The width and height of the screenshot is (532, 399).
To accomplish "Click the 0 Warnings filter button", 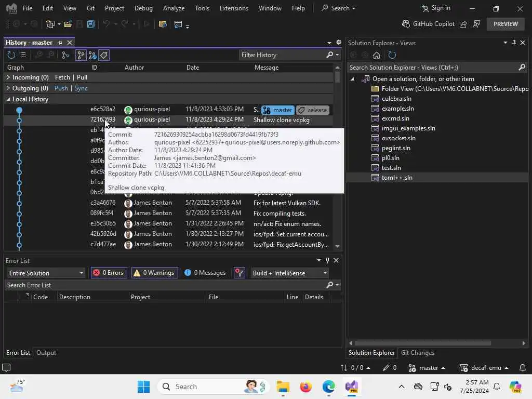I will point(155,273).
